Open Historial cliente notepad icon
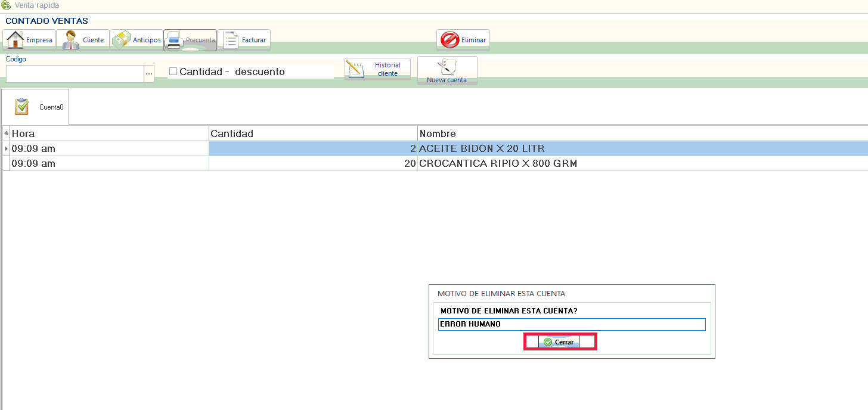868x410 pixels. click(355, 69)
